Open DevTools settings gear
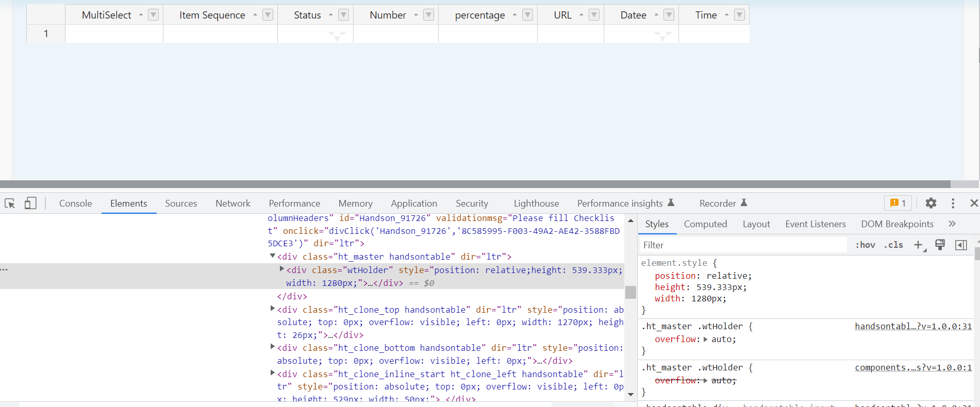The height and width of the screenshot is (407, 980). point(931,203)
